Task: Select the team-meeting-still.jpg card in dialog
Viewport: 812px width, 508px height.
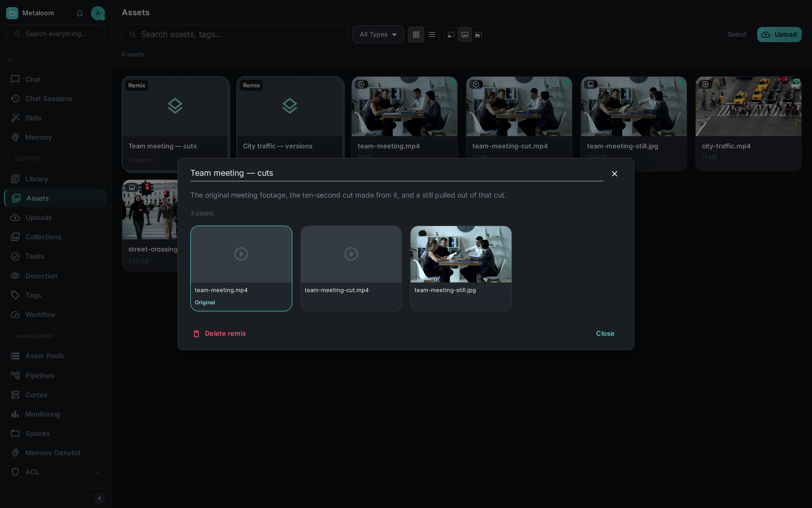Action: (461, 268)
